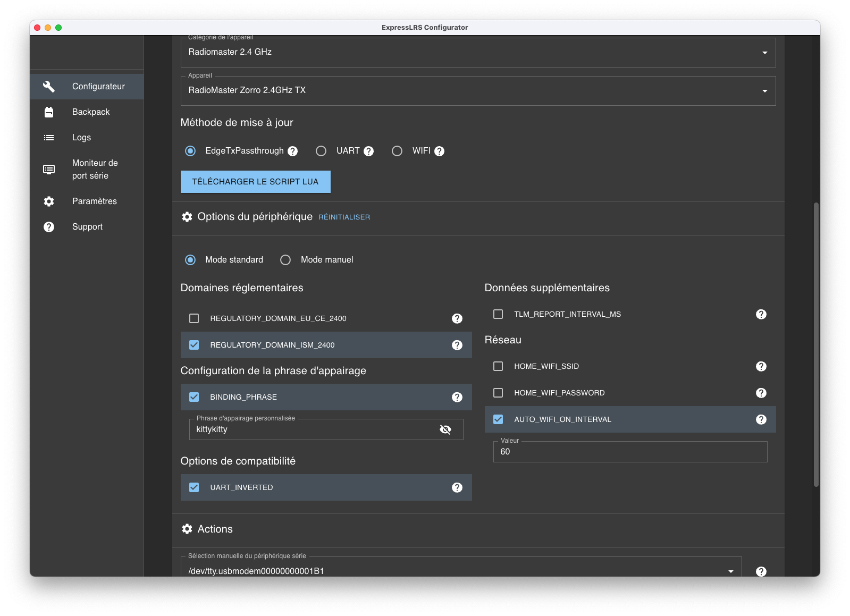
Task: Enable REGULATORY_DOMAIN_EU_CE_2400 checkbox
Action: 194,318
